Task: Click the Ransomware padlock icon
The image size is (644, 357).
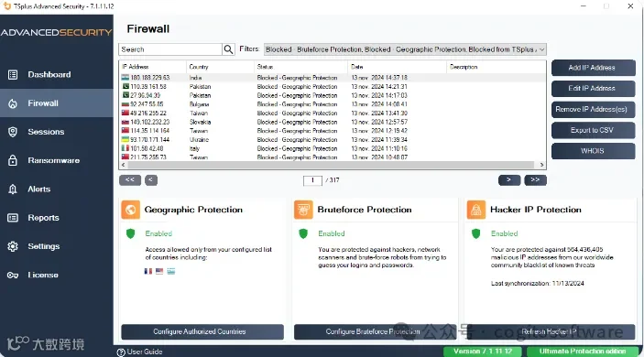Action: (13, 160)
